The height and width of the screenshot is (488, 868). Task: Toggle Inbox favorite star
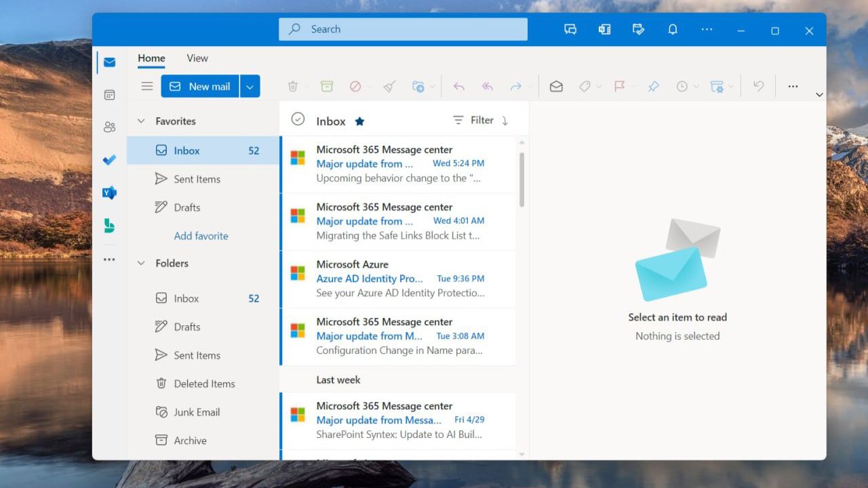360,121
